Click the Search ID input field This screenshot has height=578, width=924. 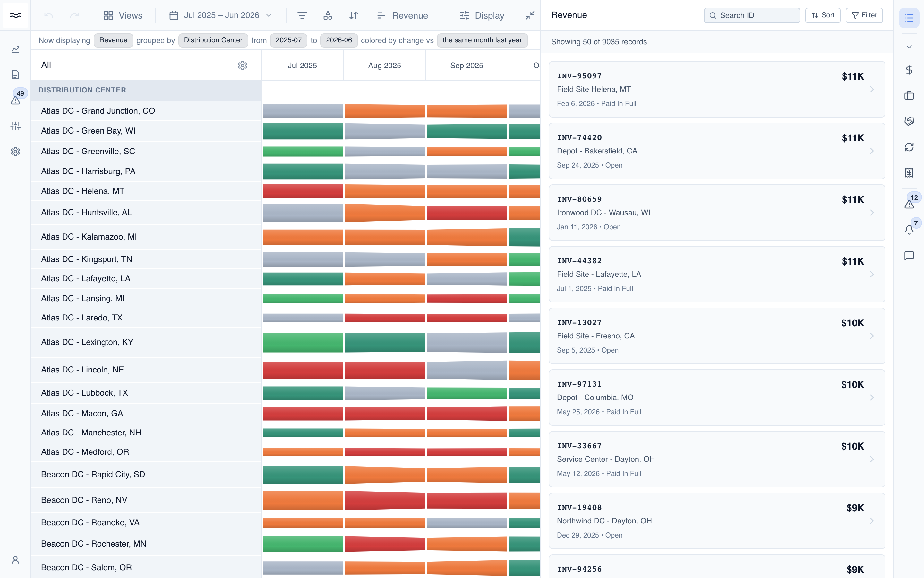click(x=751, y=15)
